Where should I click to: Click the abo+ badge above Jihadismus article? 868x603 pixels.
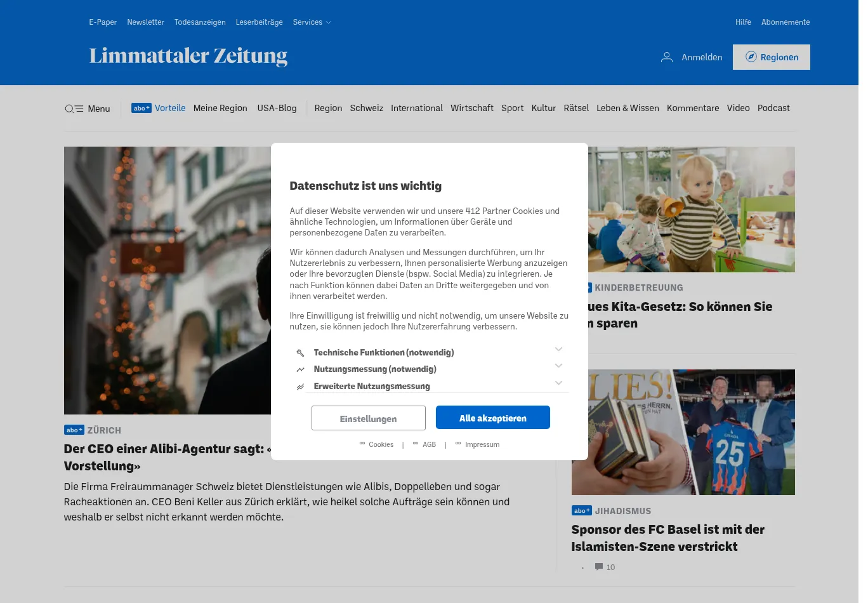pyautogui.click(x=582, y=511)
